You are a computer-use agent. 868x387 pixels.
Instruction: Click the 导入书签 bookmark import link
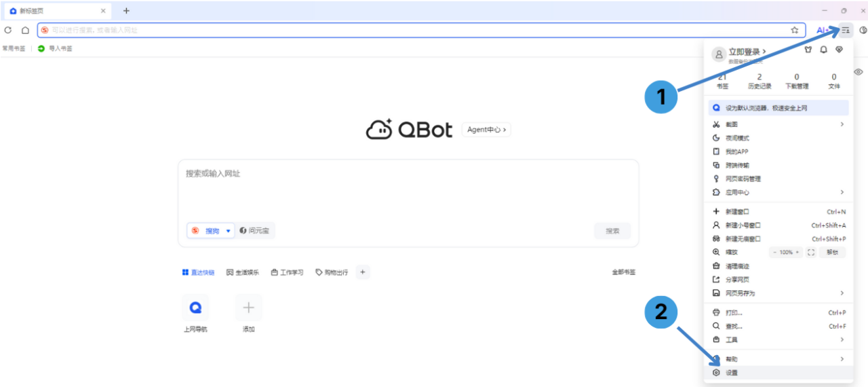pos(56,48)
